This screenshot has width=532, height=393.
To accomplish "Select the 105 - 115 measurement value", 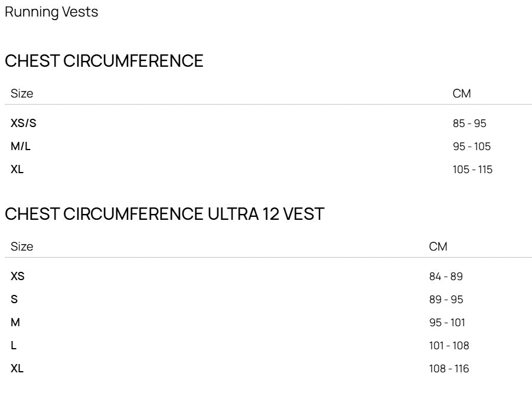I will tap(472, 170).
